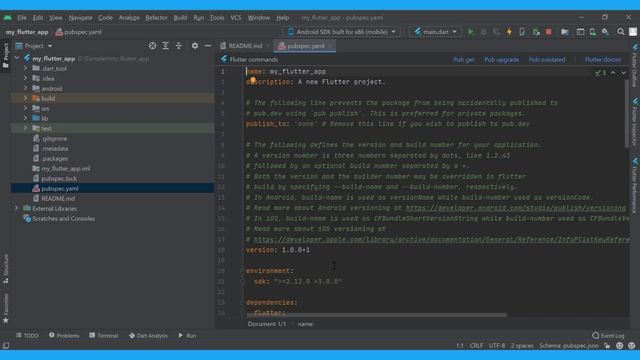Run the app with the green Run icon

pyautogui.click(x=471, y=32)
